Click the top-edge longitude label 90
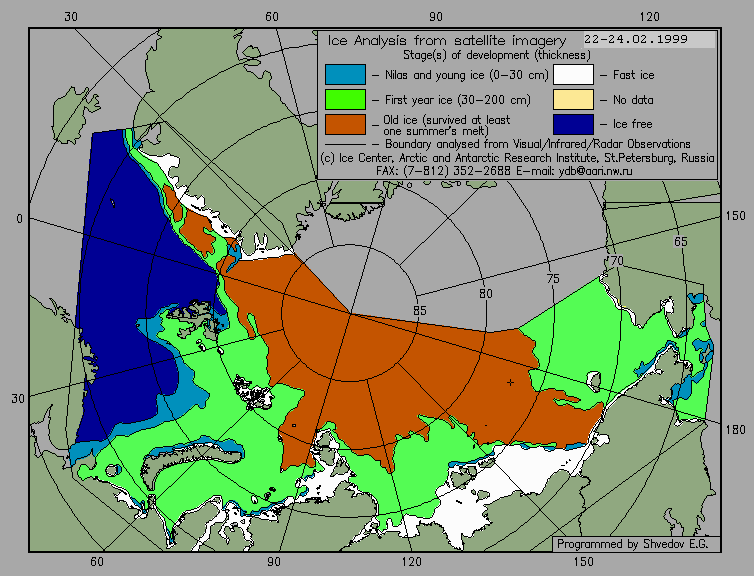 [436, 17]
